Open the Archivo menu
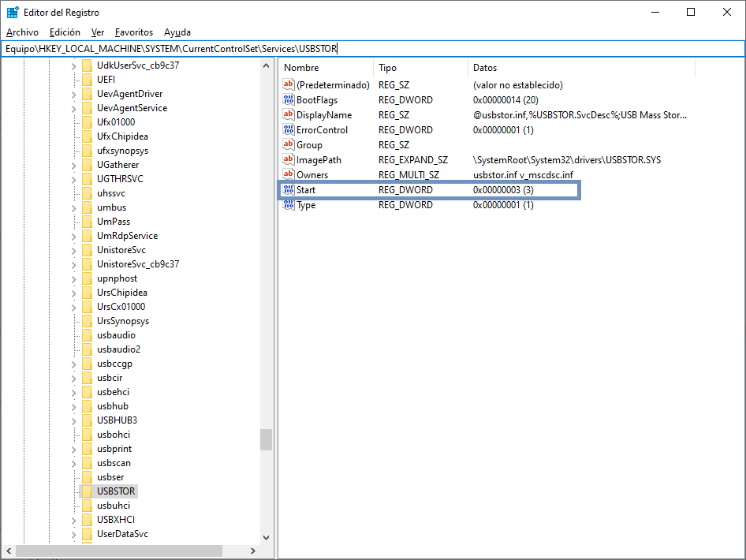The width and height of the screenshot is (746, 560). pyautogui.click(x=22, y=32)
